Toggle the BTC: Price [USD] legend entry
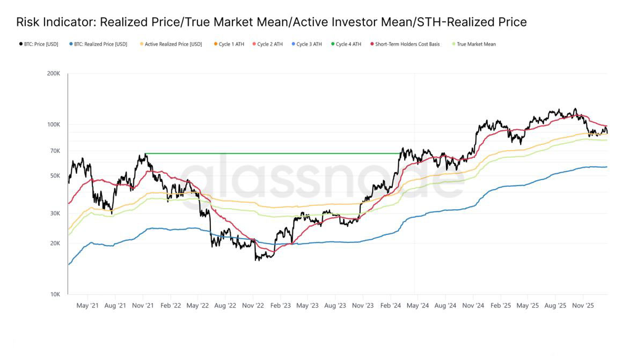Image resolution: width=644 pixels, height=362 pixels. tap(39, 44)
